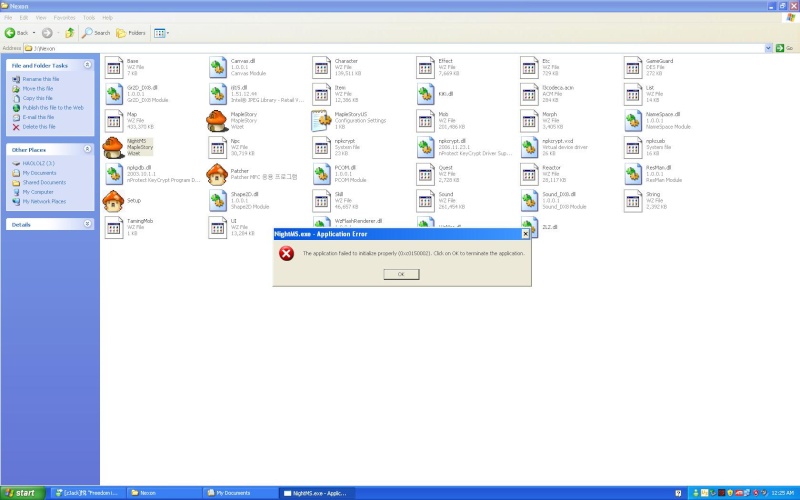Select the Mob WZ file icon

click(424, 120)
